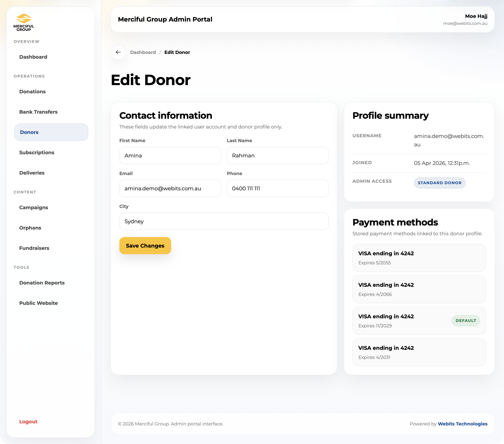Open Subscriptions section
This screenshot has height=444, width=504.
37,152
